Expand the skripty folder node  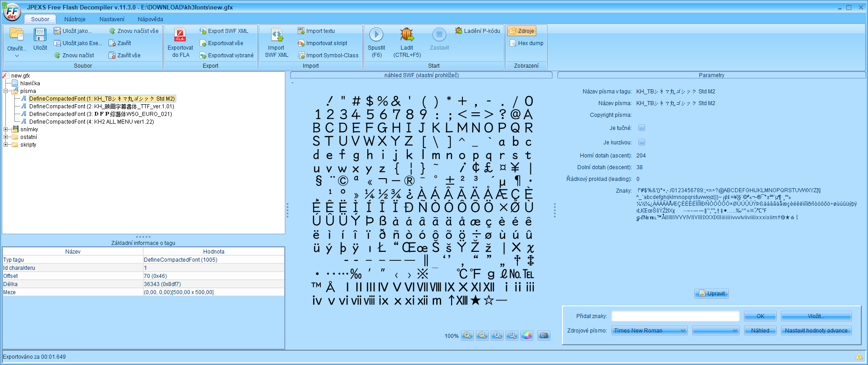tap(6, 145)
